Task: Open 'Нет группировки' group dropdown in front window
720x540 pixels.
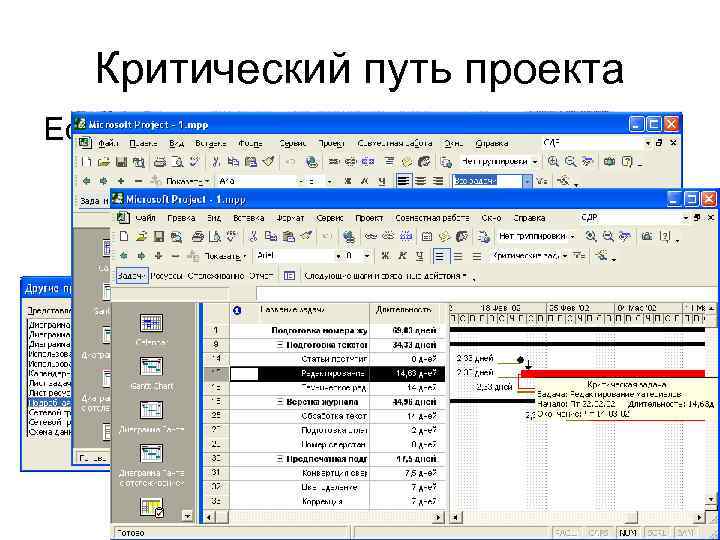Action: point(573,237)
